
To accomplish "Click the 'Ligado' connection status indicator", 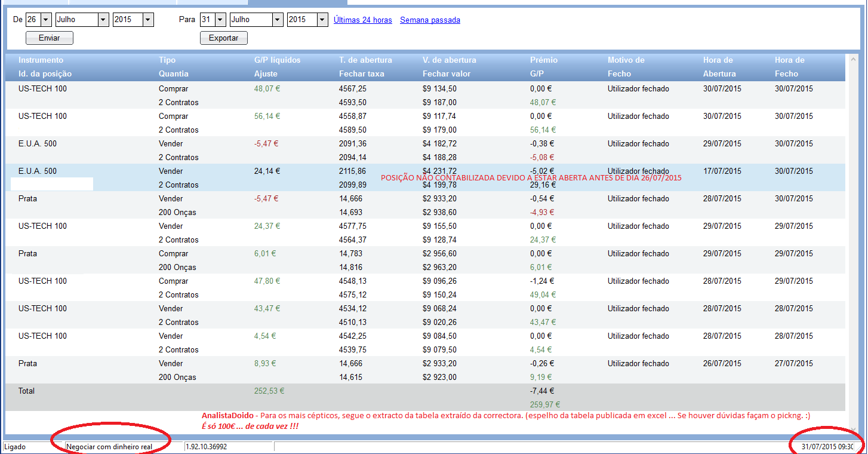I will 14,447.
